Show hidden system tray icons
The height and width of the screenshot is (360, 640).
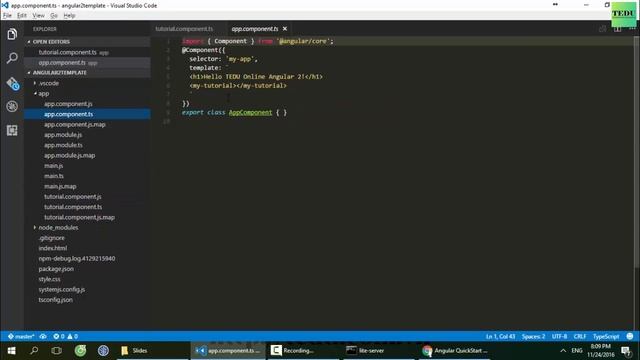click(x=563, y=351)
